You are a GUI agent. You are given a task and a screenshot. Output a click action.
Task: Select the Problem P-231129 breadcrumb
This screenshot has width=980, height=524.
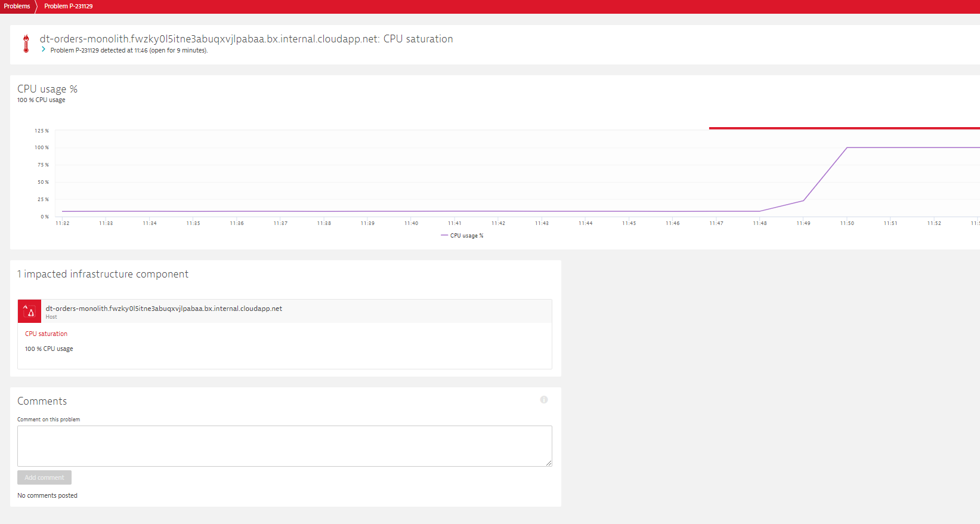pyautogui.click(x=68, y=6)
